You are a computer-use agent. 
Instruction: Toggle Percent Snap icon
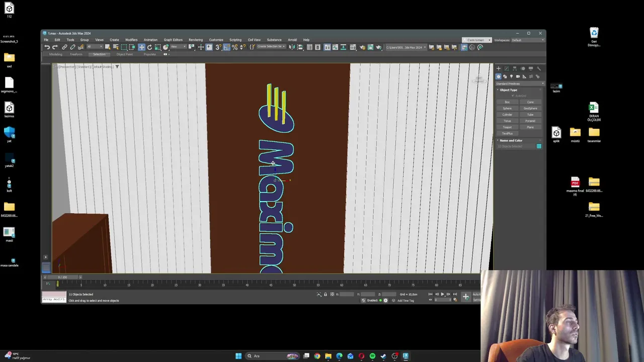tap(234, 47)
